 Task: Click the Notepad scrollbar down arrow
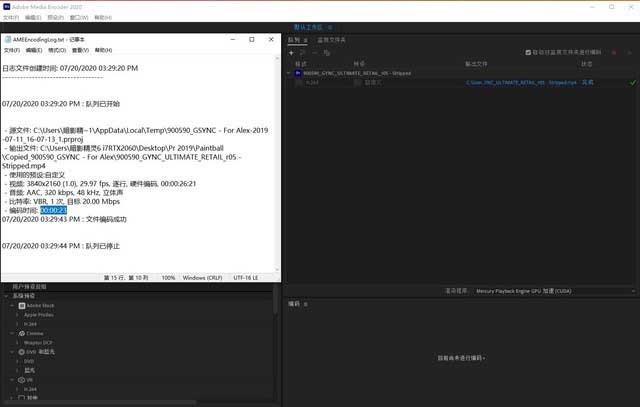point(277,270)
